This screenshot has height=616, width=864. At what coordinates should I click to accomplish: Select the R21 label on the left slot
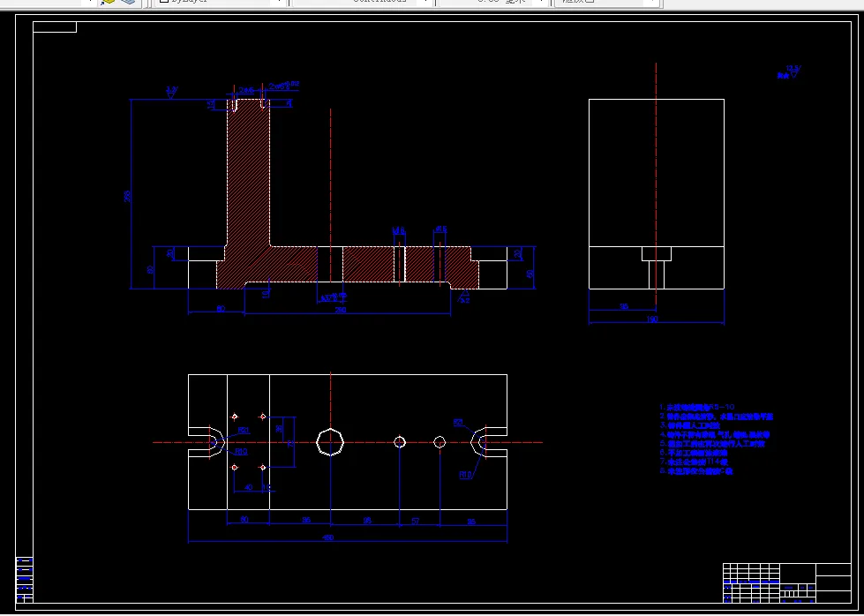pos(244,430)
